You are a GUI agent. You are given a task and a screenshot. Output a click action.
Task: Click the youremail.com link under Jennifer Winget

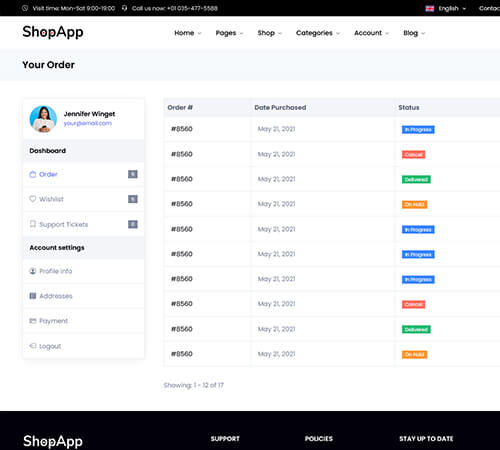[x=88, y=123]
